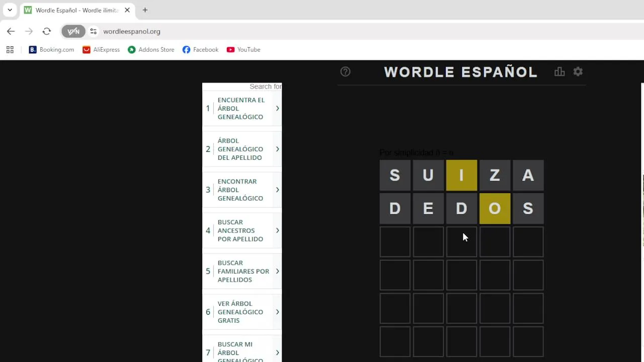Open ad link Árbol genealógico del apellido
This screenshot has width=644, height=362.
click(x=242, y=149)
